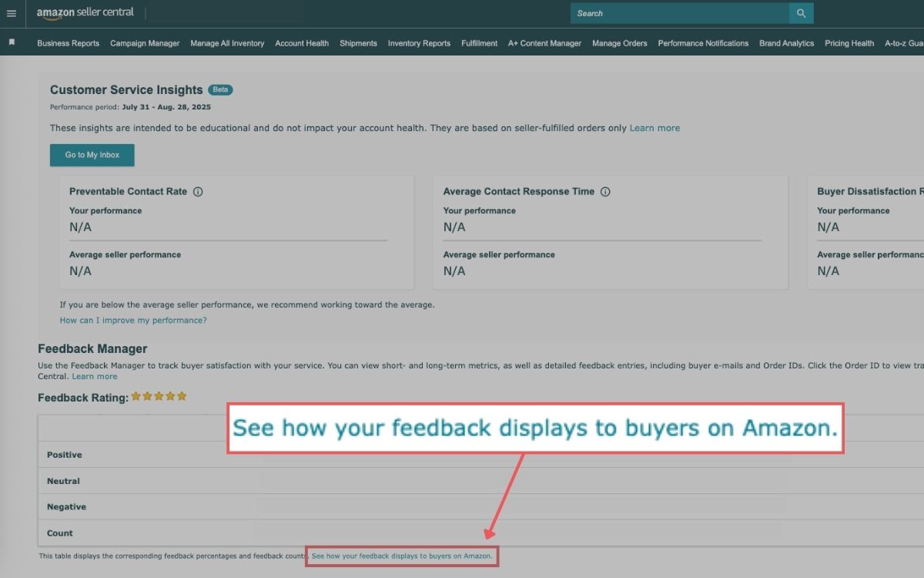Click the Amazon Seller Central logo
The image size is (924, 578).
tap(85, 13)
